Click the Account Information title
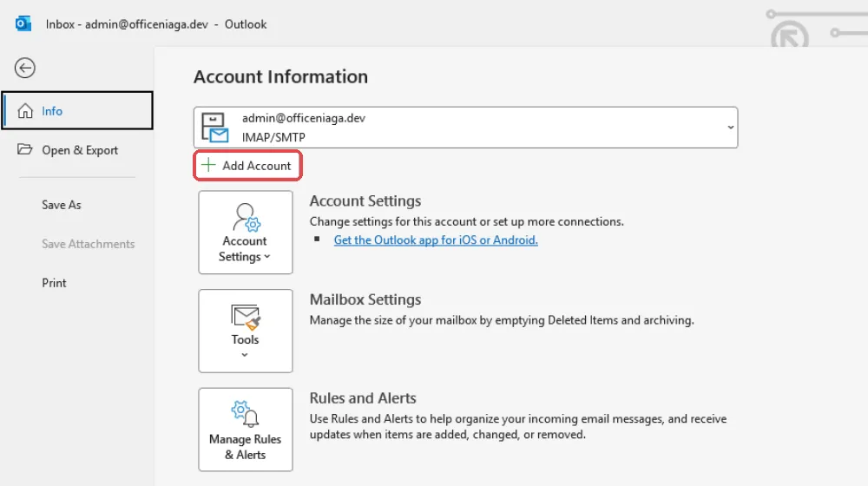The width and height of the screenshot is (868, 486). tap(280, 76)
